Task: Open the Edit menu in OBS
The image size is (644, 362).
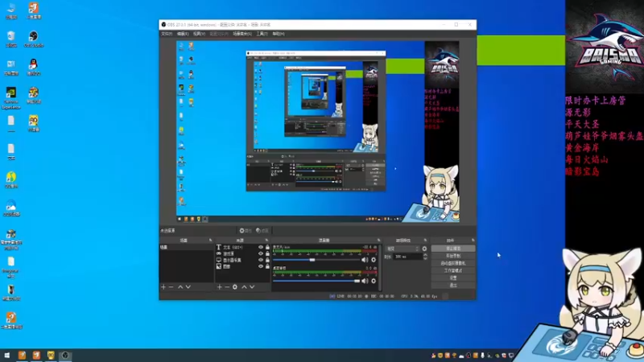Action: pyautogui.click(x=183, y=34)
